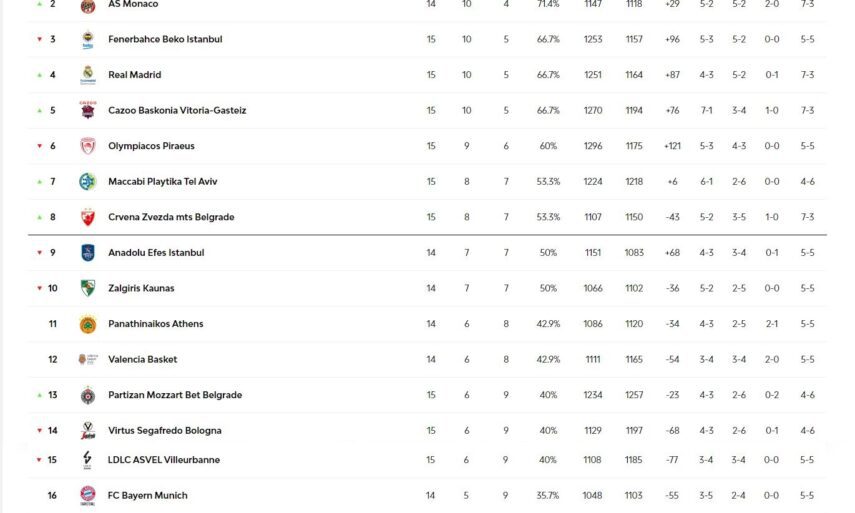Image resolution: width=855 pixels, height=513 pixels.
Task: Open the Partizan Mozzart Bet Belgrade link
Action: tap(174, 395)
